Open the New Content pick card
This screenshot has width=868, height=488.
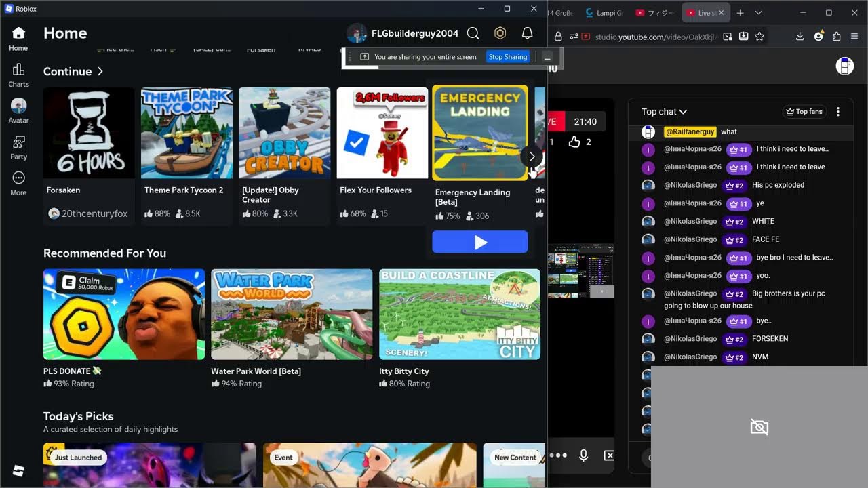pos(514,465)
